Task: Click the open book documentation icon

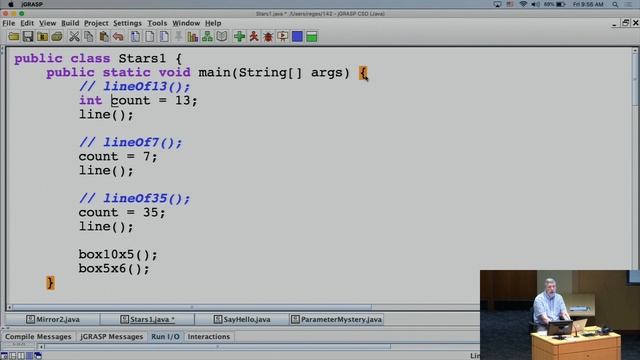Action: tap(222, 37)
